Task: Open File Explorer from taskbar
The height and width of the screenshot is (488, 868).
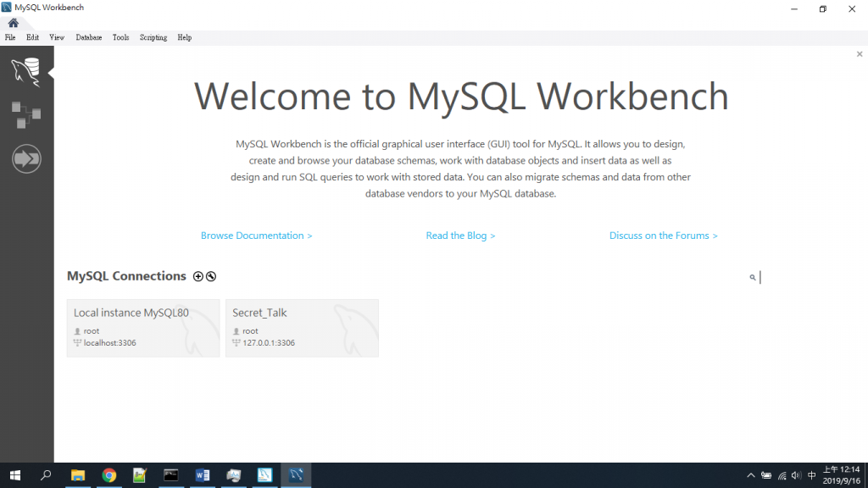Action: click(x=78, y=475)
